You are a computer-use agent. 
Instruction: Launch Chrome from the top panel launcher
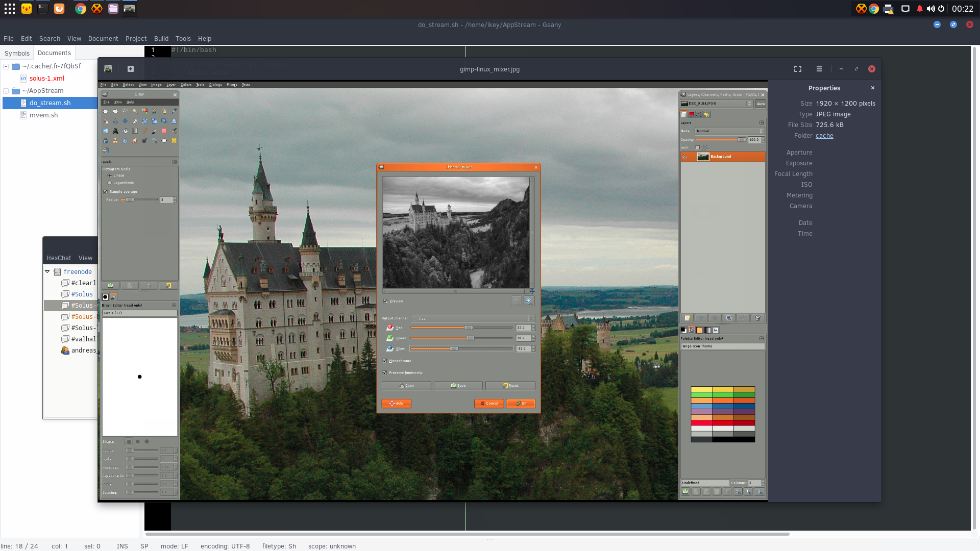(80, 9)
